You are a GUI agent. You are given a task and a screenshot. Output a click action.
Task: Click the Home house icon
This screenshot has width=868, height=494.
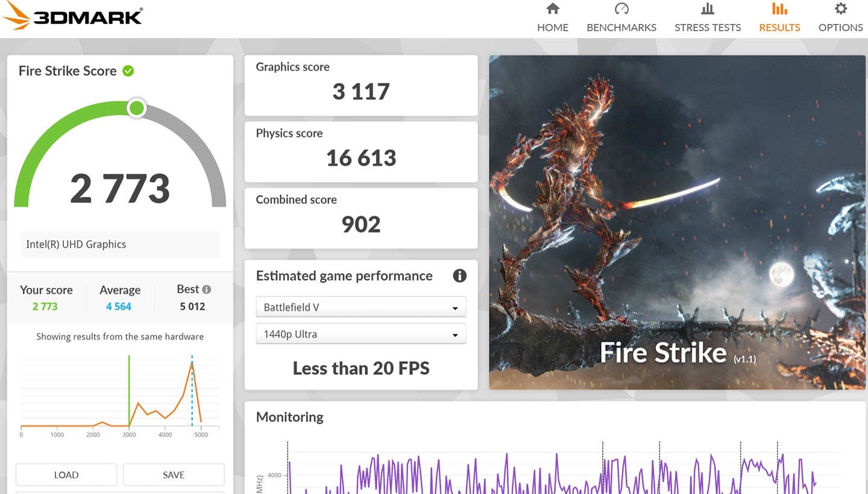(552, 9)
